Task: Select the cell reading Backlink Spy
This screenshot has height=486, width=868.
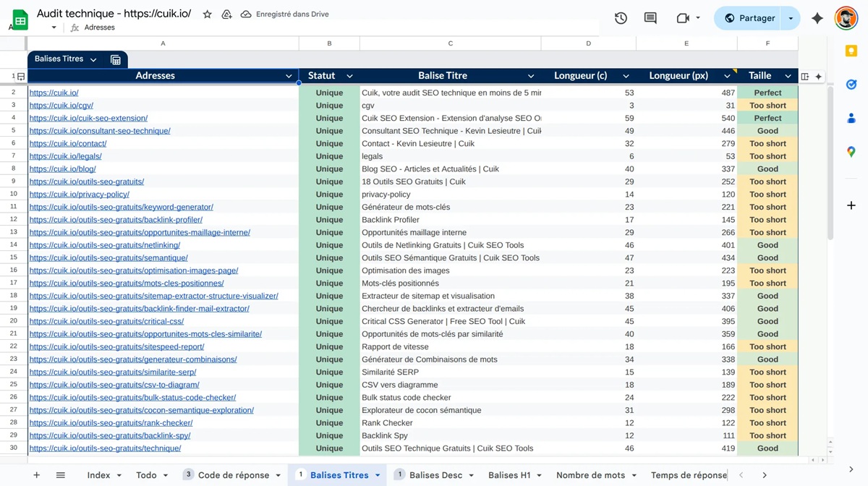Action: (450, 436)
